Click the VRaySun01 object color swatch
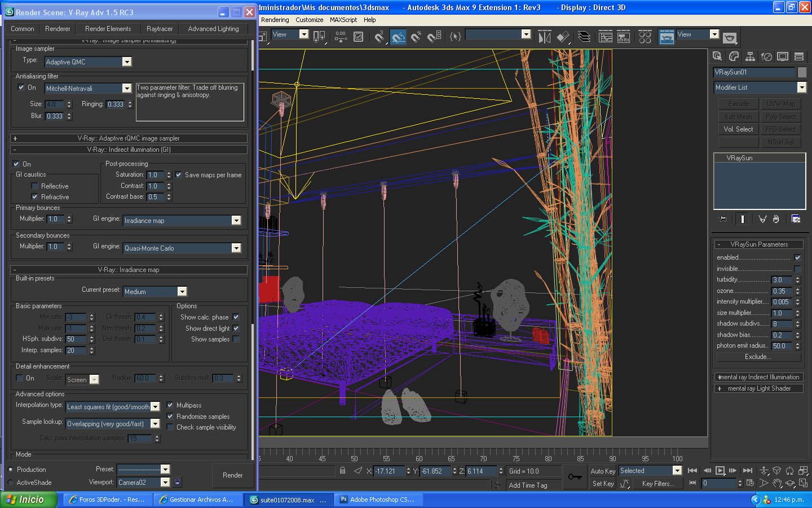812x508 pixels. click(x=802, y=72)
